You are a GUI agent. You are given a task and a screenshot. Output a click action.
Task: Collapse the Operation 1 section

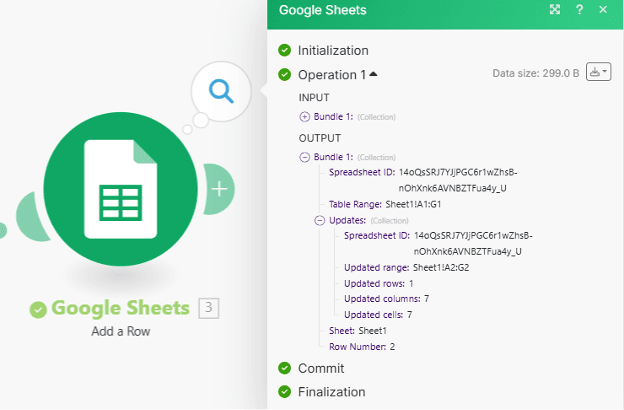pyautogui.click(x=373, y=74)
